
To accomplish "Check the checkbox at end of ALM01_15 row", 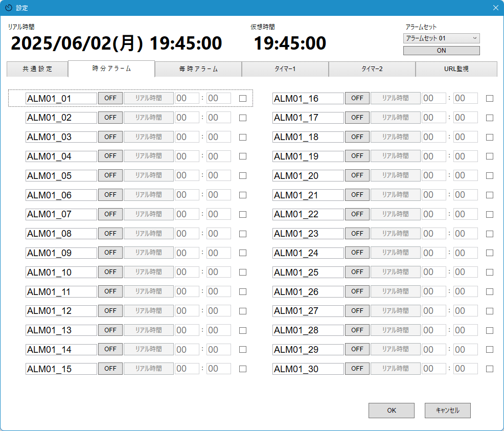I will point(243,368).
